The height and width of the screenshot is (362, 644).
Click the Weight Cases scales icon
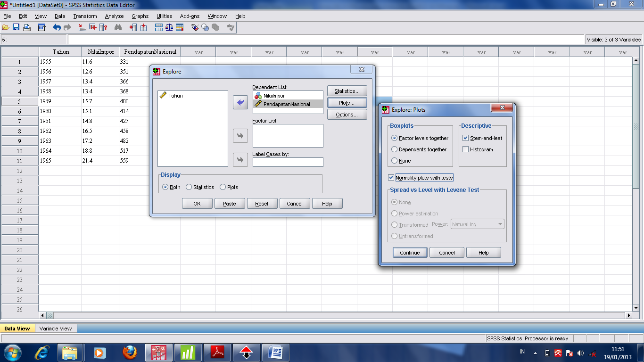click(169, 28)
